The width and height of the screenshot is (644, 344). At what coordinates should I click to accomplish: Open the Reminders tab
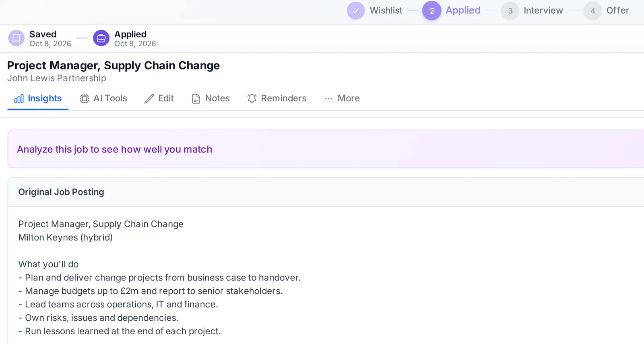(277, 99)
